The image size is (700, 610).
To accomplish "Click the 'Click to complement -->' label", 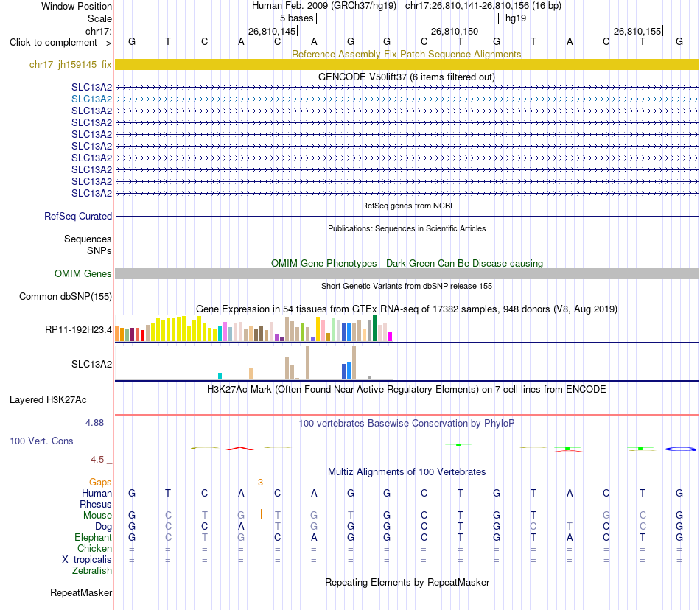I will pyautogui.click(x=60, y=43).
